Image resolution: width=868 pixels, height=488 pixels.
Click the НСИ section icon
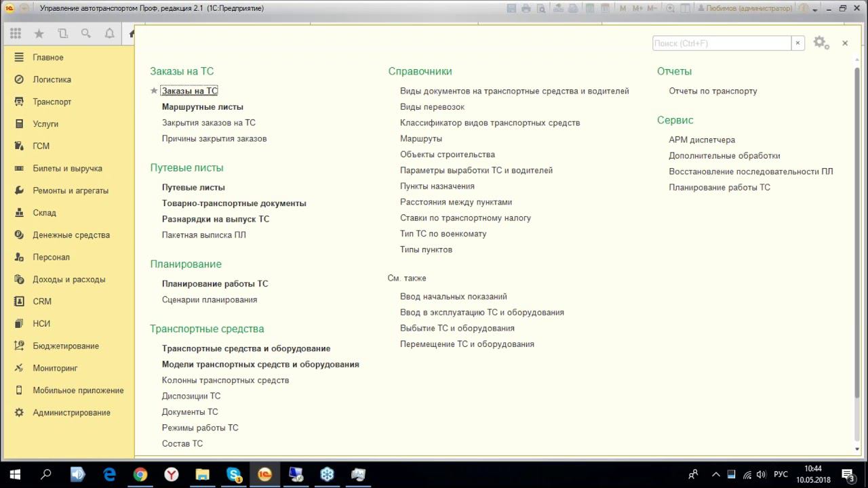(x=19, y=324)
